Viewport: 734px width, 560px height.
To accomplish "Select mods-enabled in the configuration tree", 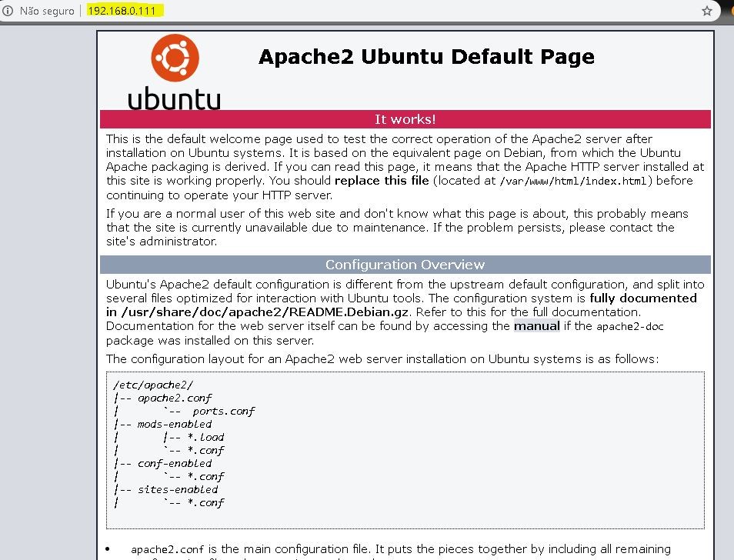I will 174,424.
